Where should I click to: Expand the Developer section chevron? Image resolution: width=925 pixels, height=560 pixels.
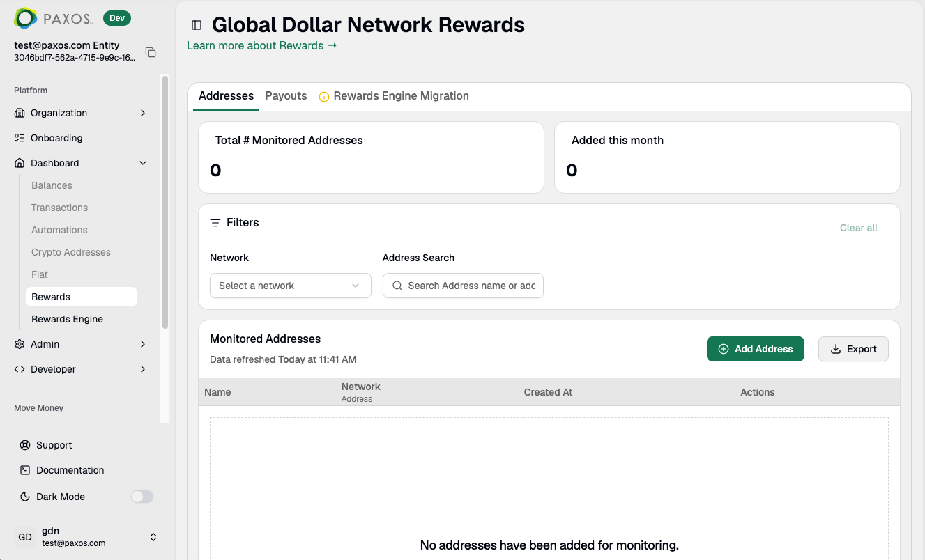pyautogui.click(x=143, y=369)
